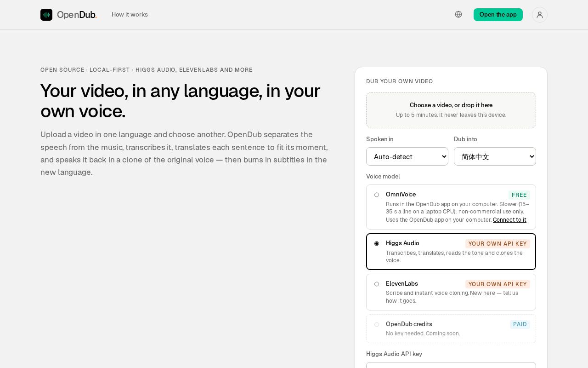Image resolution: width=588 pixels, height=368 pixels.
Task: Click Higgs Audio YOUR OWN API KEY badge
Action: [x=498, y=244]
